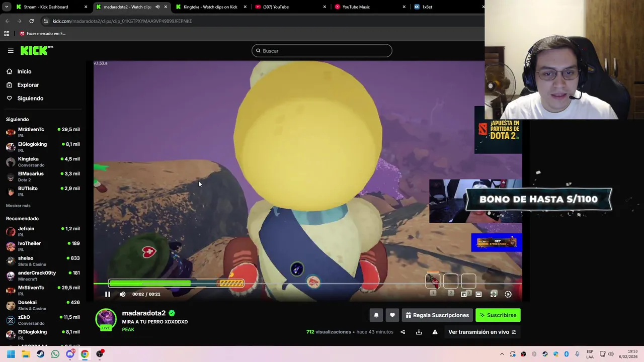Open the player playback settings icon
Screen dimensions: 644x362
coord(508,294)
